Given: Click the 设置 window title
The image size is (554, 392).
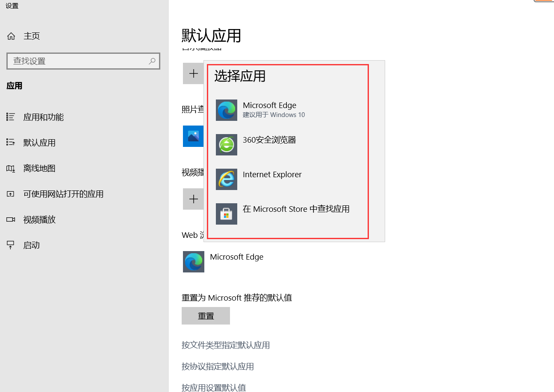Looking at the screenshot, I should [x=12, y=6].
